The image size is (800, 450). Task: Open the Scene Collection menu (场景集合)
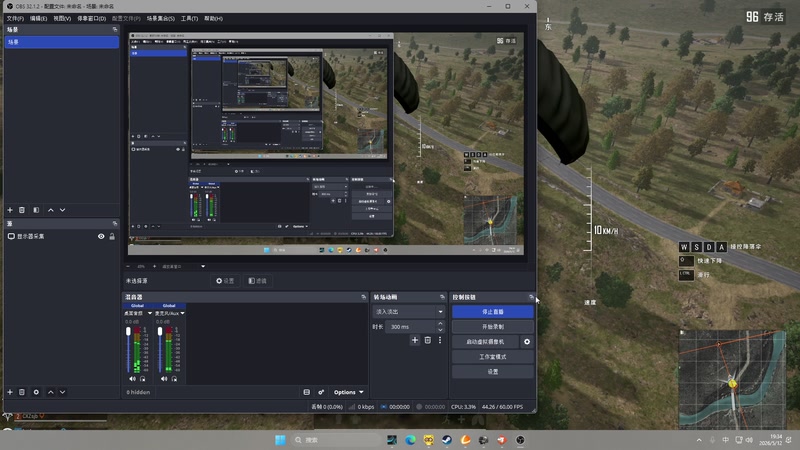click(x=161, y=18)
